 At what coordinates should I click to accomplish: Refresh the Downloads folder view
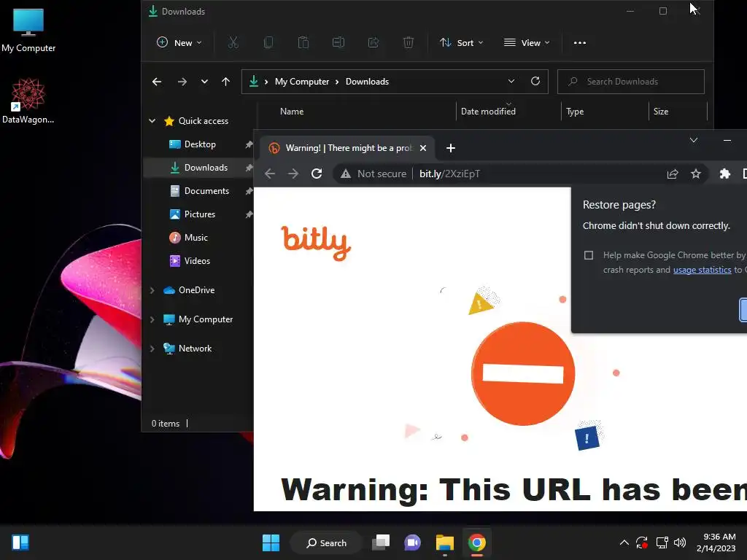(535, 82)
